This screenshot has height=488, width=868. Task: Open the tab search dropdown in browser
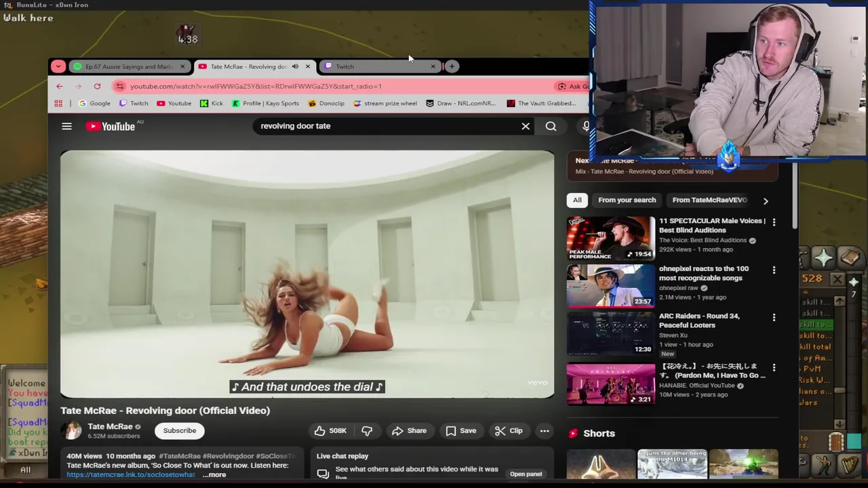coord(58,66)
